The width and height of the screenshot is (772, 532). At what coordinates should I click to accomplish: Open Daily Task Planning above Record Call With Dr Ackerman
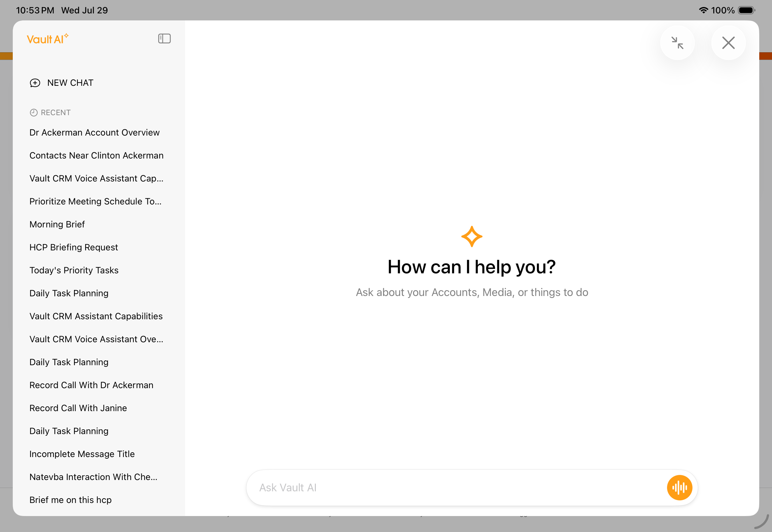coord(69,363)
